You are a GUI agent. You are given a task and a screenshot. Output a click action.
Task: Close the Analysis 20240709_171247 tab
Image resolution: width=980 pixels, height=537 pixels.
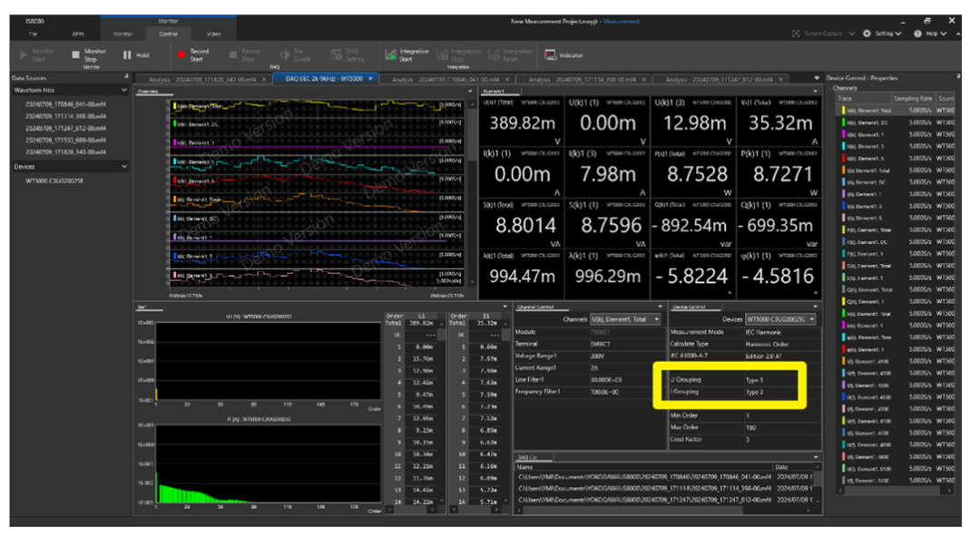[780, 80]
